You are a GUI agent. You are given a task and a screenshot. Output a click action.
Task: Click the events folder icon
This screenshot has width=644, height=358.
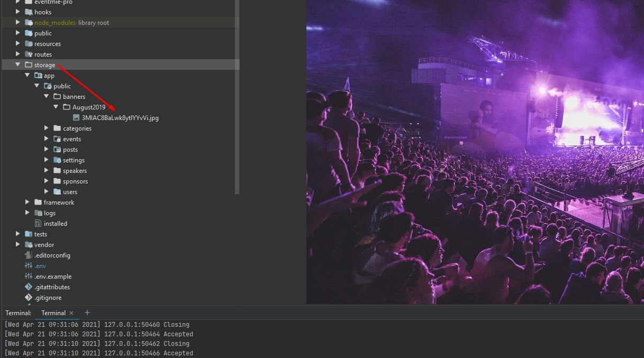pos(57,139)
